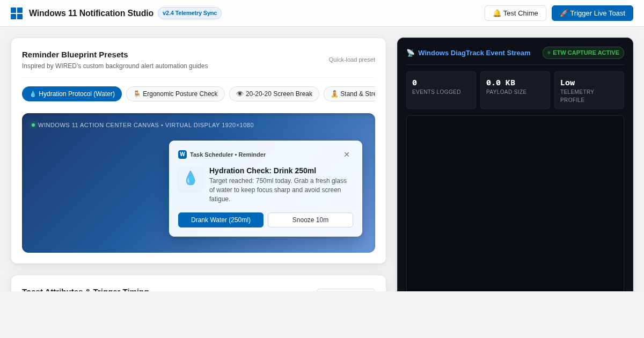Screen dimensions: 644x338
Task: Click the Telemetry Profile Low card
Action: 589,90
